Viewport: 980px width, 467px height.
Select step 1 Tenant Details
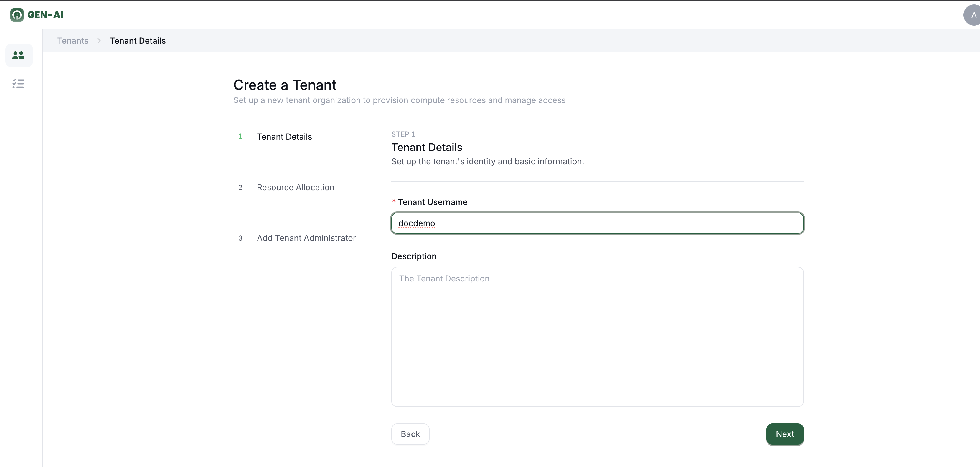(284, 137)
